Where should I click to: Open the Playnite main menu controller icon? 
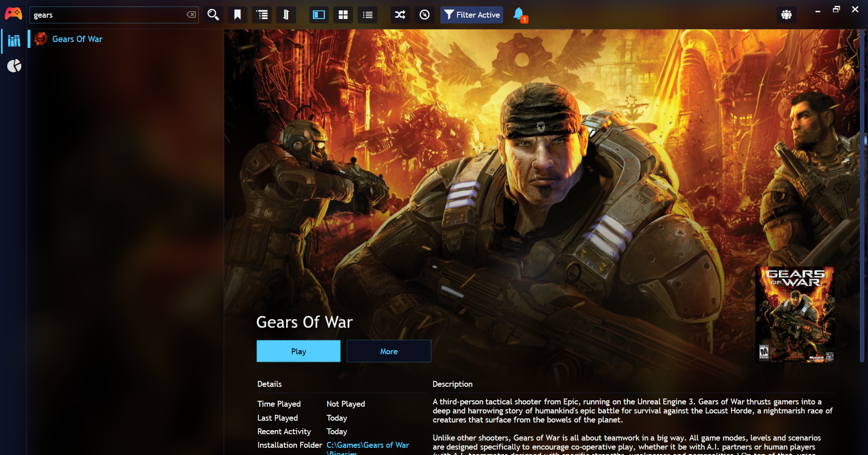tap(14, 14)
